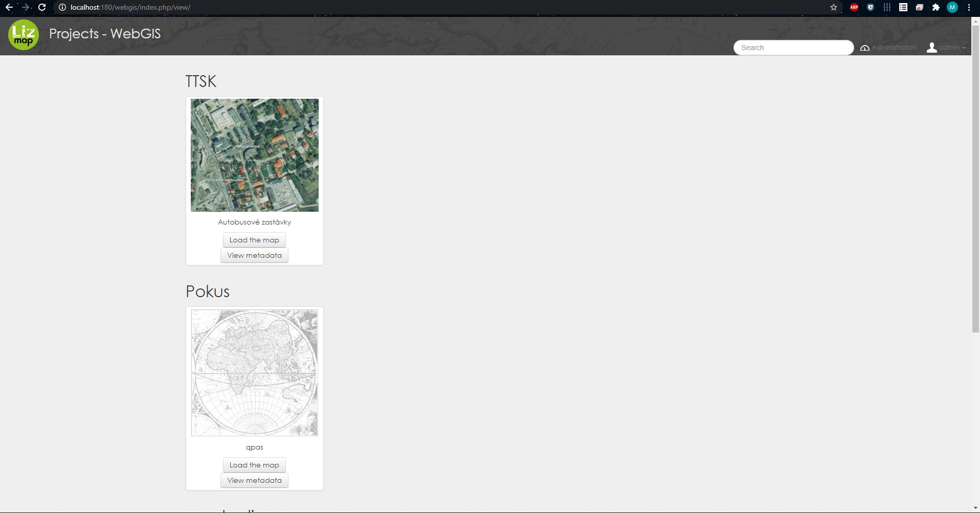Load the map for Autobusové zastávky
The height and width of the screenshot is (513, 980).
tap(254, 239)
